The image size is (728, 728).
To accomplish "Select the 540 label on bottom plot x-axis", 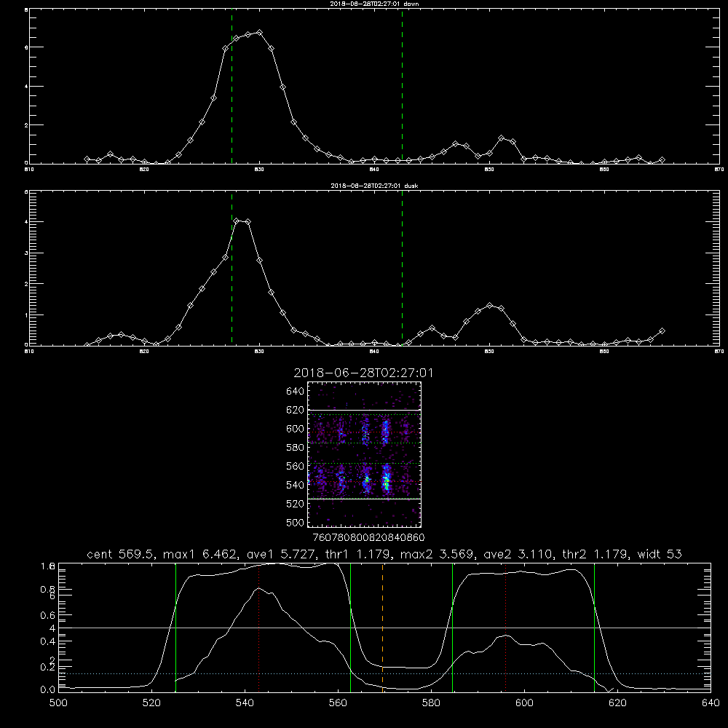I will (x=245, y=703).
